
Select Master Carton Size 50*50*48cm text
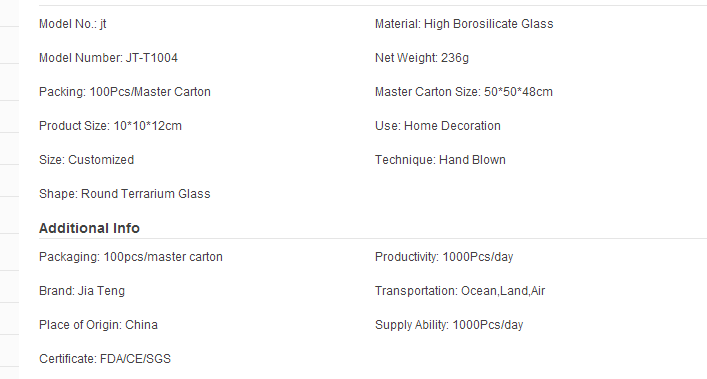click(464, 92)
